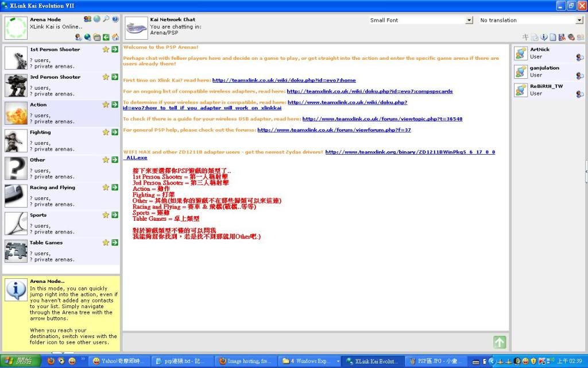Switch views with the folder icon
Image resolution: width=588 pixels, height=368 pixels.
[x=96, y=37]
